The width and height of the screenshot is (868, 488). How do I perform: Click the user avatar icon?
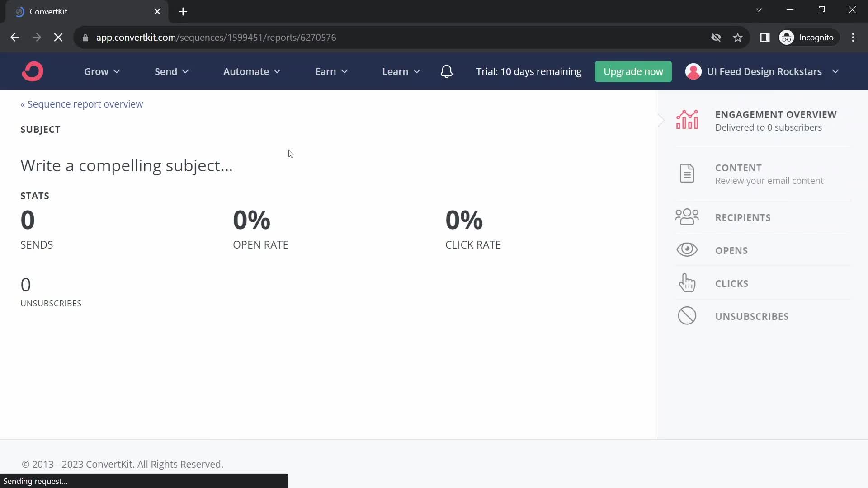(x=693, y=71)
